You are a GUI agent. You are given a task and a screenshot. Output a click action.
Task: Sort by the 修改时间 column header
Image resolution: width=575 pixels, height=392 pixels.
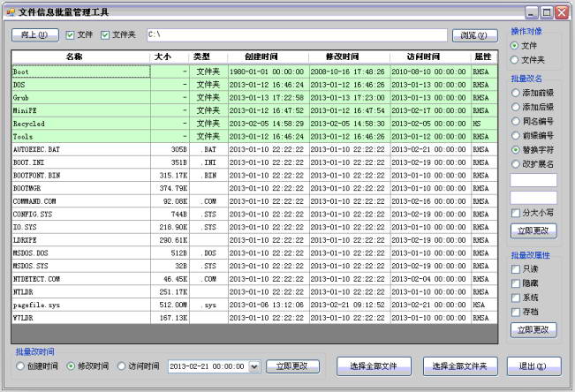click(349, 57)
